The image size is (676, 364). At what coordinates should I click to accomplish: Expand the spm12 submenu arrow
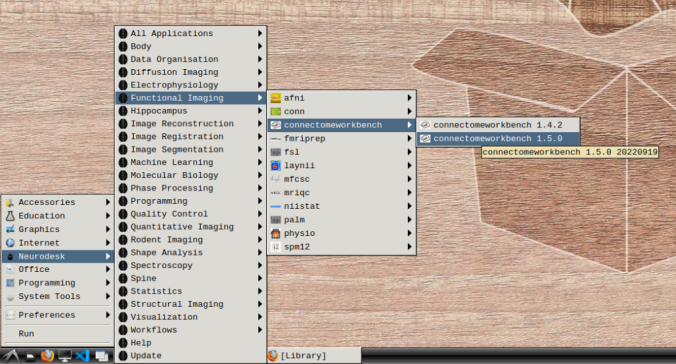tap(410, 247)
